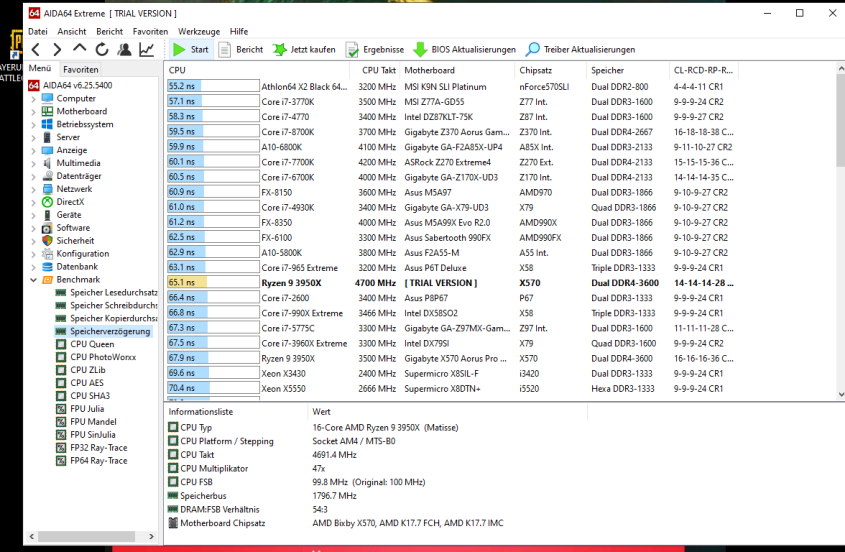Click the up-level arrow icon

click(x=79, y=49)
